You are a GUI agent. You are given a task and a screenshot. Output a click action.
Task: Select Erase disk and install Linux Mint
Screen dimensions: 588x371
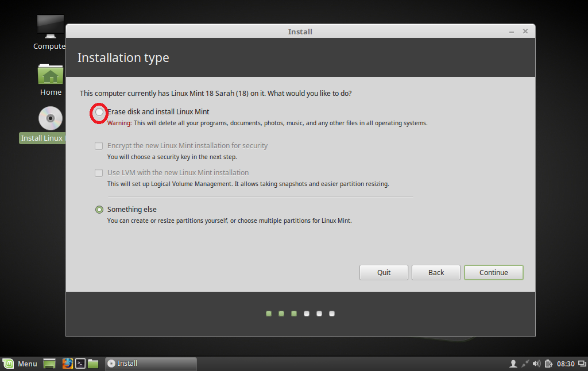click(x=99, y=112)
